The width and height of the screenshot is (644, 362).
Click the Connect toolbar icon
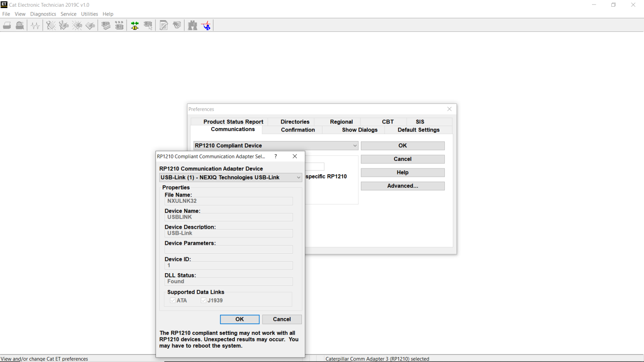coord(135,25)
